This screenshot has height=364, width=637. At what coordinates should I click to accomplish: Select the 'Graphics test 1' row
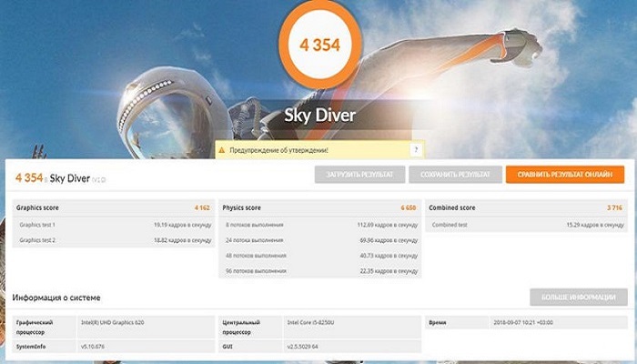pos(114,225)
